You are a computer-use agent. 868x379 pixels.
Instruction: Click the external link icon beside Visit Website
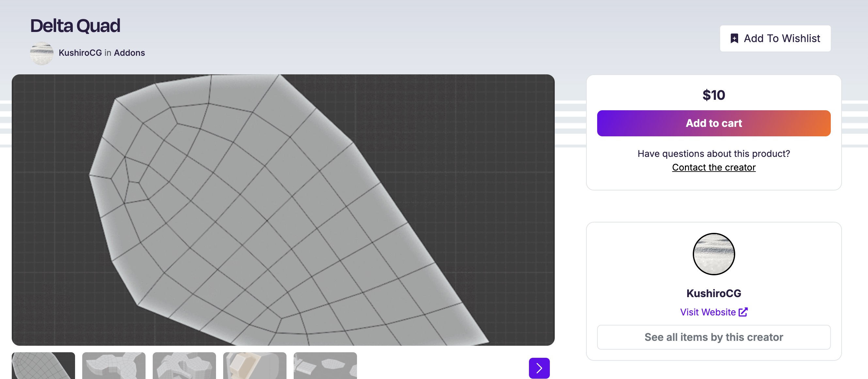[x=743, y=312]
